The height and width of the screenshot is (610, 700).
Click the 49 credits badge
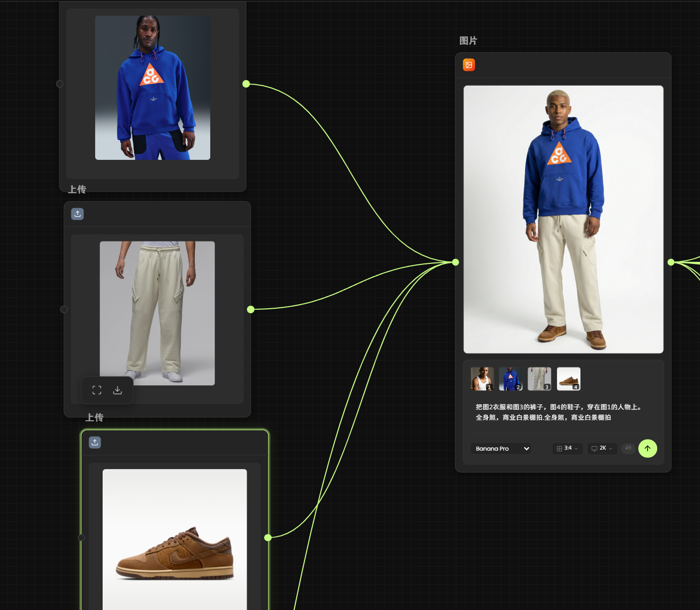(x=628, y=448)
